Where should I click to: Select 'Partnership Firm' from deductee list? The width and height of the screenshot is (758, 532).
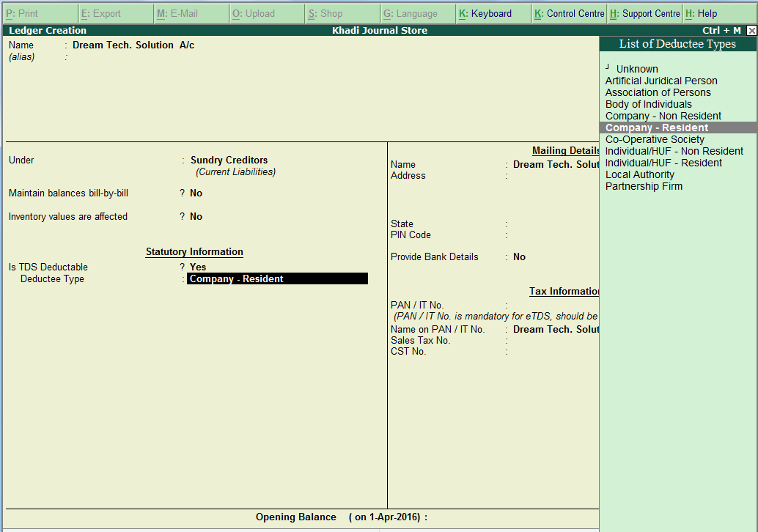click(644, 186)
